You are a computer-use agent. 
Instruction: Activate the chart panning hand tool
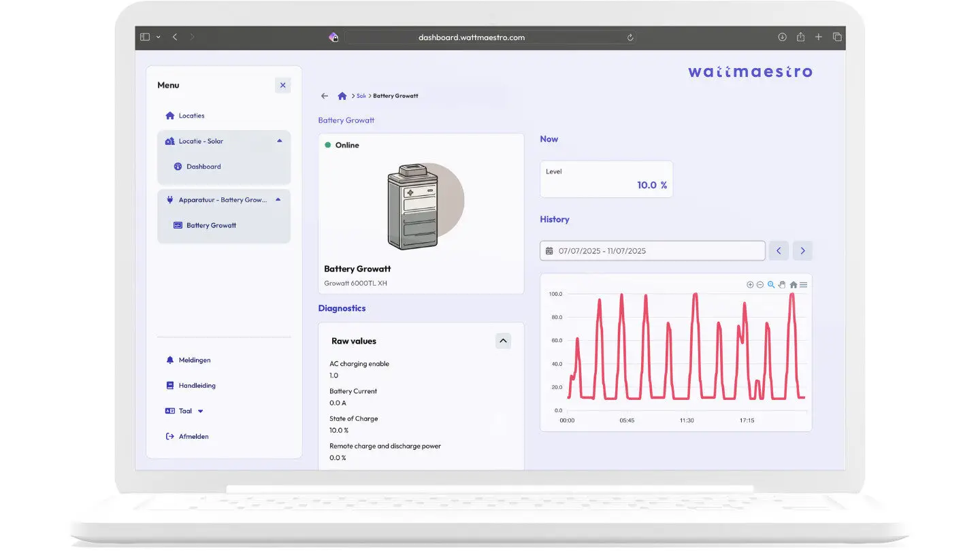click(782, 285)
